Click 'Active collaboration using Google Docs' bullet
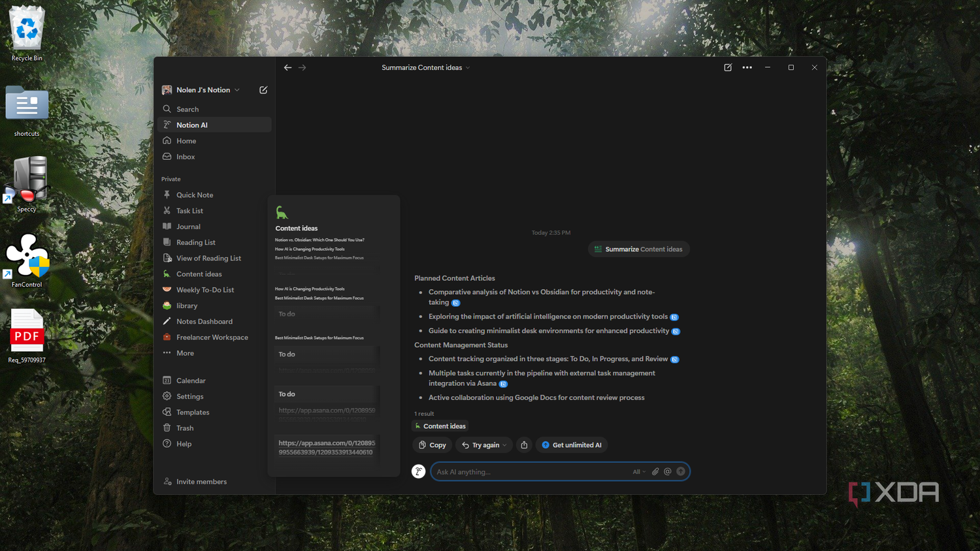This screenshot has width=980, height=551. tap(536, 398)
